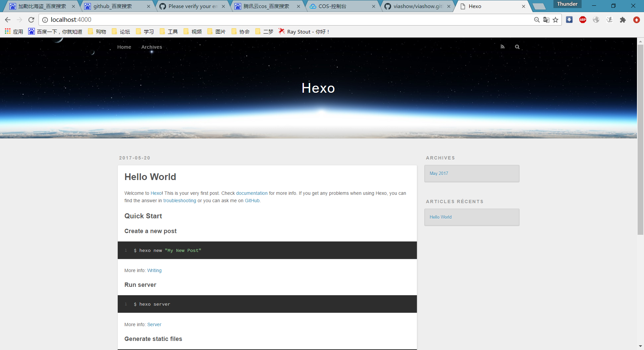644x350 pixels.
Task: Click the red update arrow icon
Action: 636,20
